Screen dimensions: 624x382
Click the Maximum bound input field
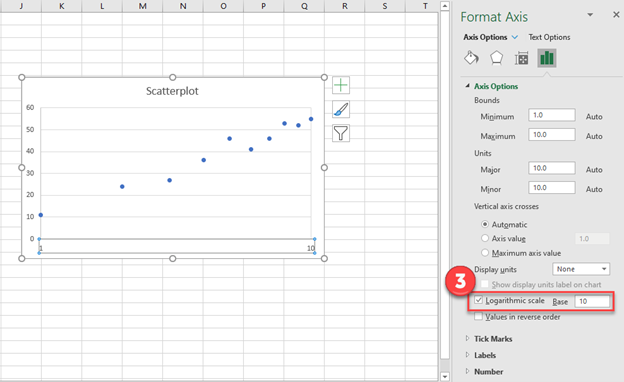[x=552, y=134]
